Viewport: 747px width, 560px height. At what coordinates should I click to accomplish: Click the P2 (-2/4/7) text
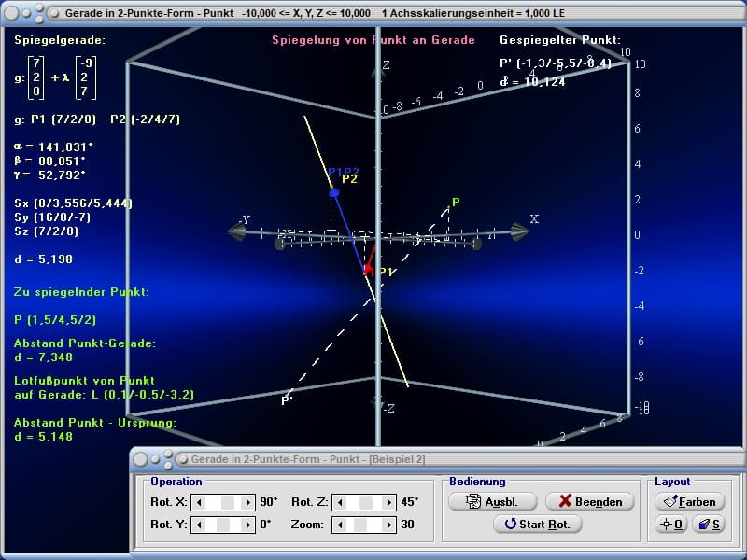pyautogui.click(x=146, y=119)
